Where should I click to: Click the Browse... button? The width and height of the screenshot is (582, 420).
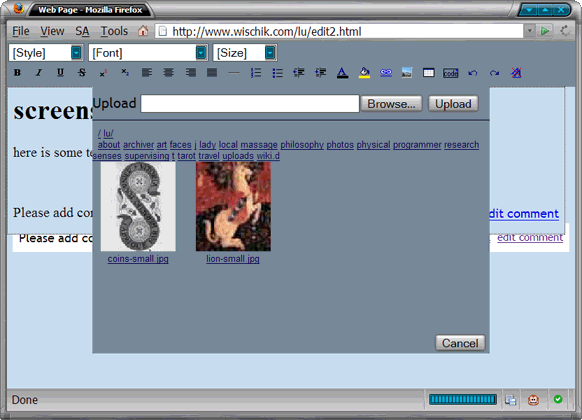391,104
